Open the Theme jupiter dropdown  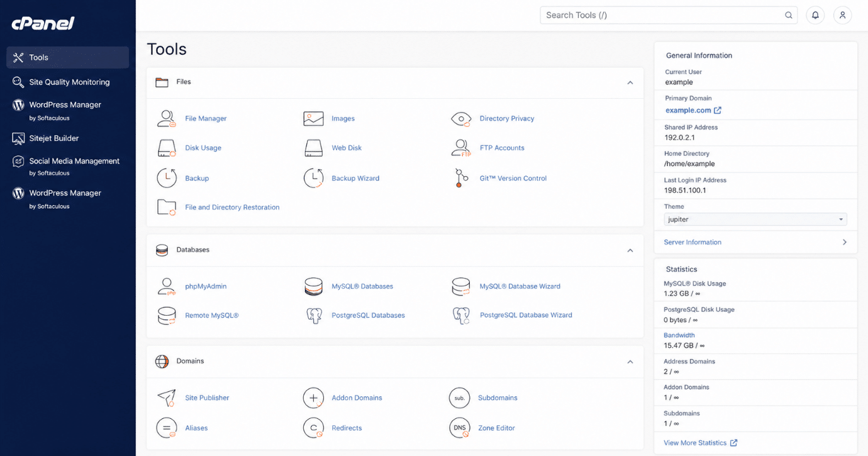755,220
